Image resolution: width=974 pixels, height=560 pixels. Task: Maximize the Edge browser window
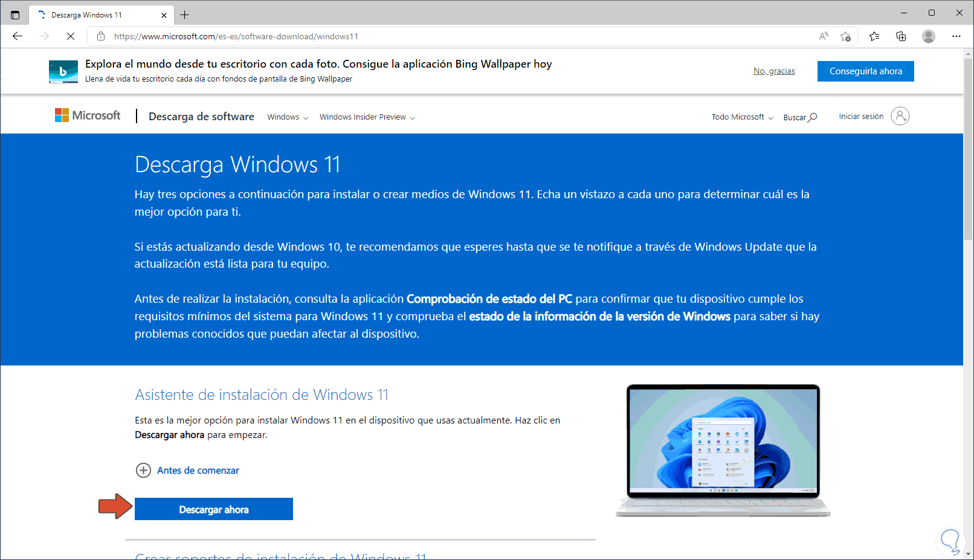932,13
